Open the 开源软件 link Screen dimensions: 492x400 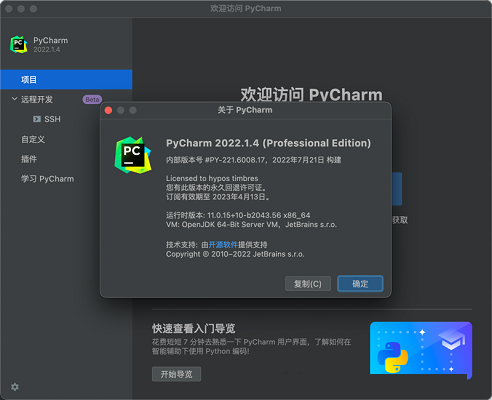223,245
